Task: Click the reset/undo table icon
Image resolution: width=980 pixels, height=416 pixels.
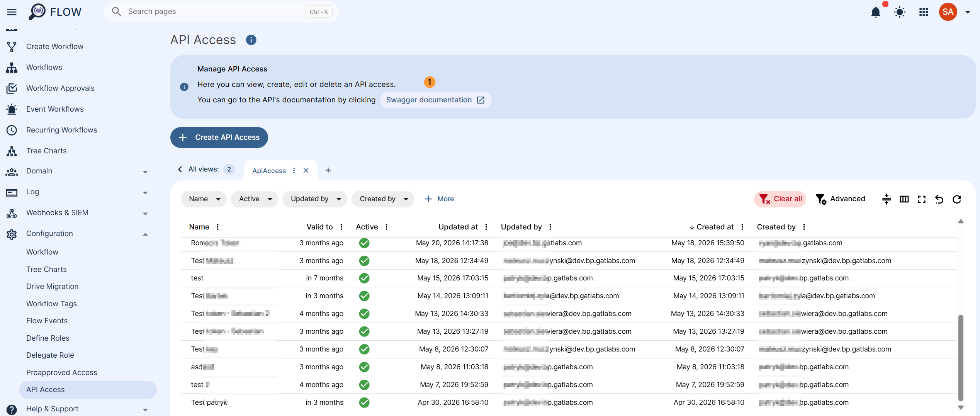Action: pyautogui.click(x=939, y=199)
